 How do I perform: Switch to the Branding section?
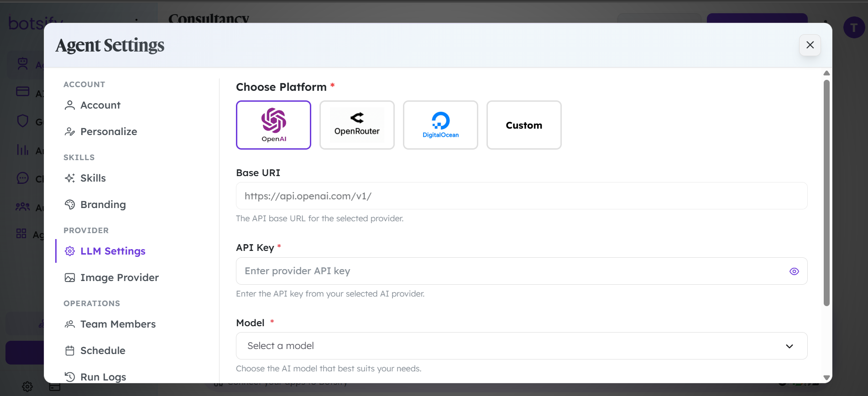tap(95, 205)
